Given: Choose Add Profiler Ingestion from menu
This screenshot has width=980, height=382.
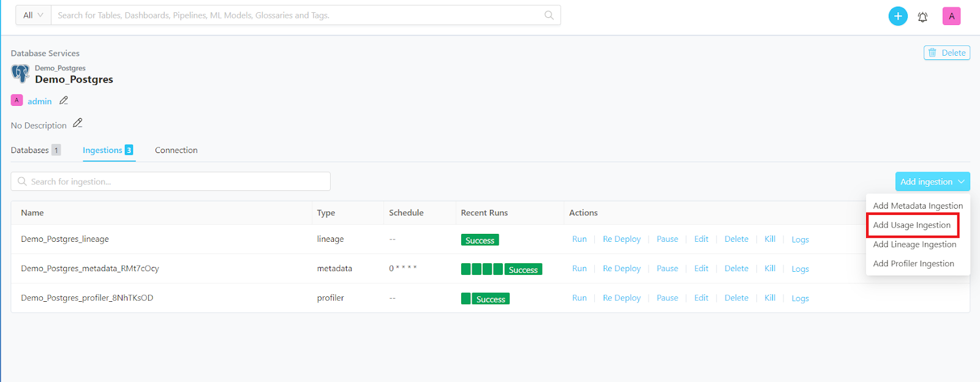Looking at the screenshot, I should (x=913, y=264).
